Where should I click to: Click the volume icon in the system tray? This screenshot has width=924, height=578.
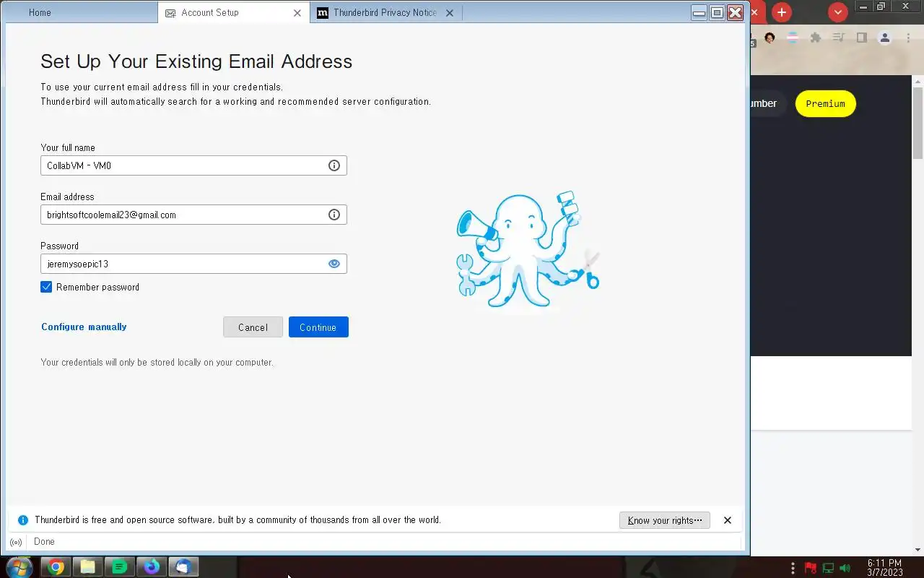coord(846,568)
